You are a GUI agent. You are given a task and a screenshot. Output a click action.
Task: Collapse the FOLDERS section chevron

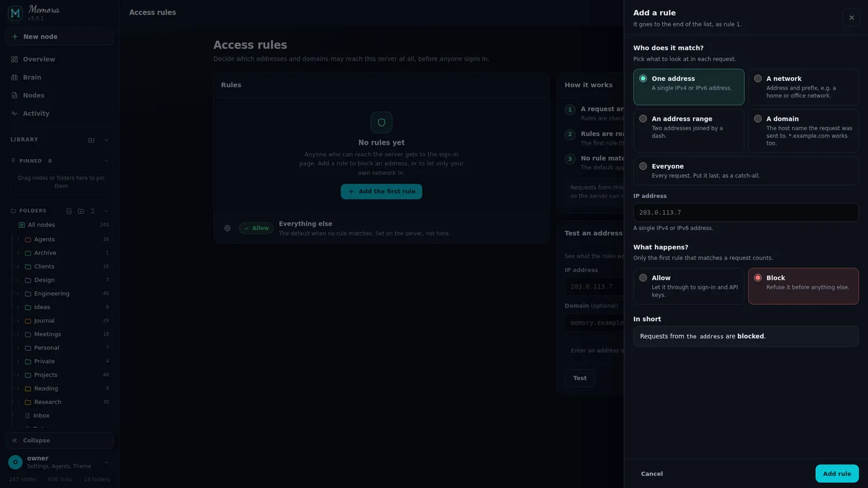click(x=106, y=211)
